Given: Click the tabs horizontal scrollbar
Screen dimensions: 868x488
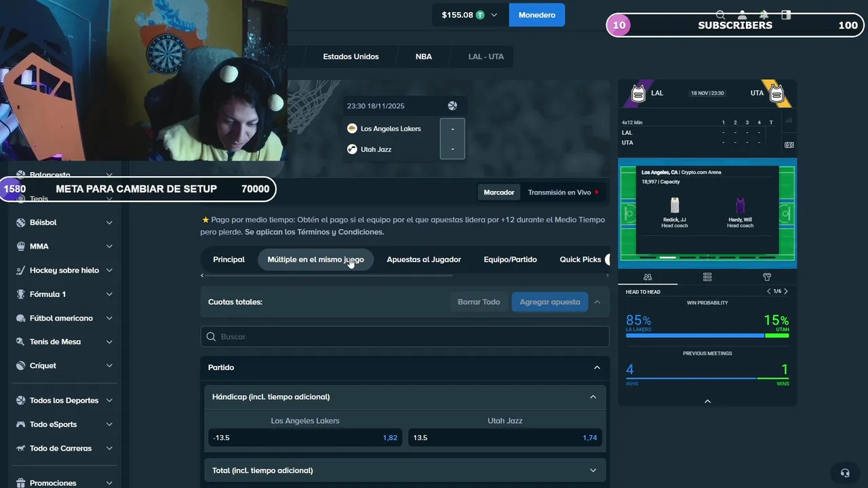Looking at the screenshot, I should click(x=328, y=275).
